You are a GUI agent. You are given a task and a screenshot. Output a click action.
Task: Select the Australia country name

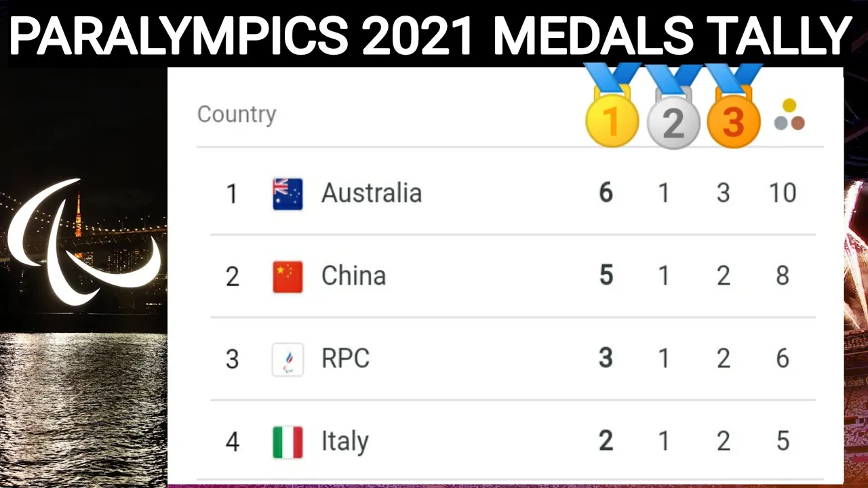[372, 193]
